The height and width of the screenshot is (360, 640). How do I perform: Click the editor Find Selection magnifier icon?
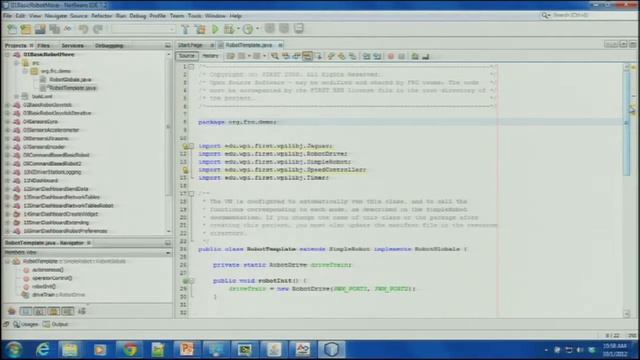pyautogui.click(x=275, y=56)
